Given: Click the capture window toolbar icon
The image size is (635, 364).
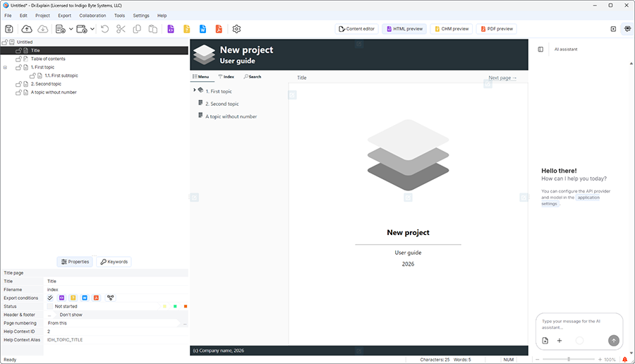Looking at the screenshot, I should 82,29.
